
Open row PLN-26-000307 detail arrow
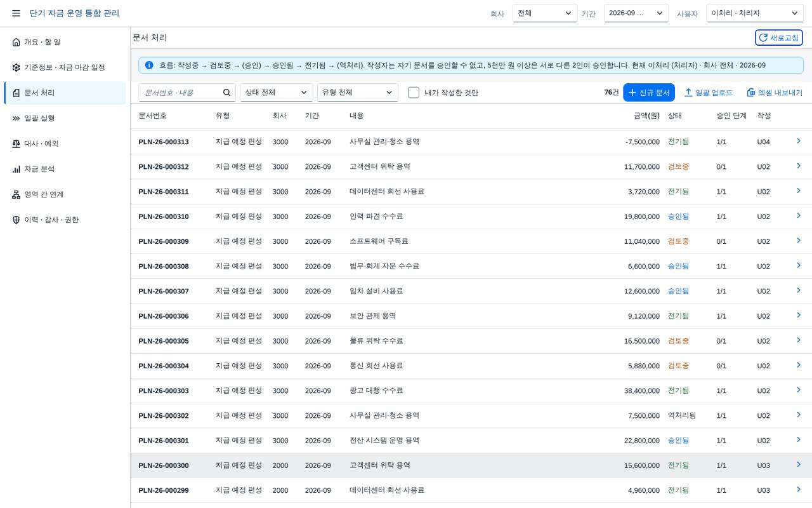(x=799, y=290)
